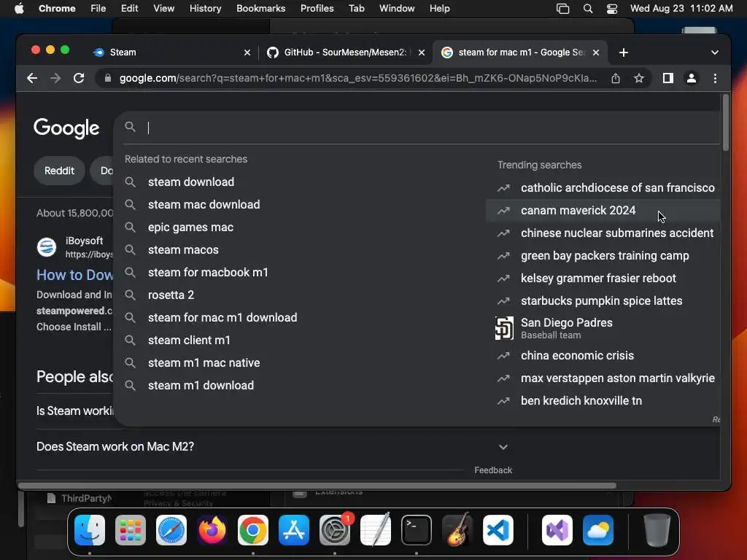Click the horizontal scrollbar at bottom
This screenshot has width=747, height=560.
click(317, 486)
